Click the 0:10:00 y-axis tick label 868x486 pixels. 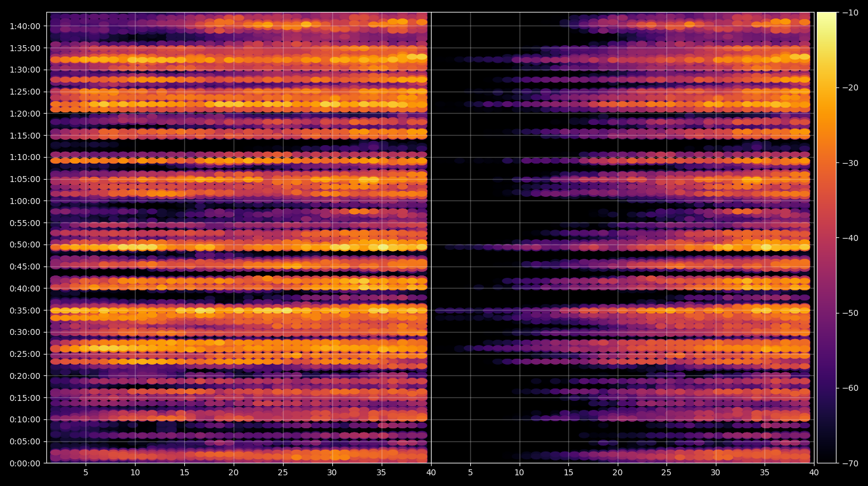point(25,419)
